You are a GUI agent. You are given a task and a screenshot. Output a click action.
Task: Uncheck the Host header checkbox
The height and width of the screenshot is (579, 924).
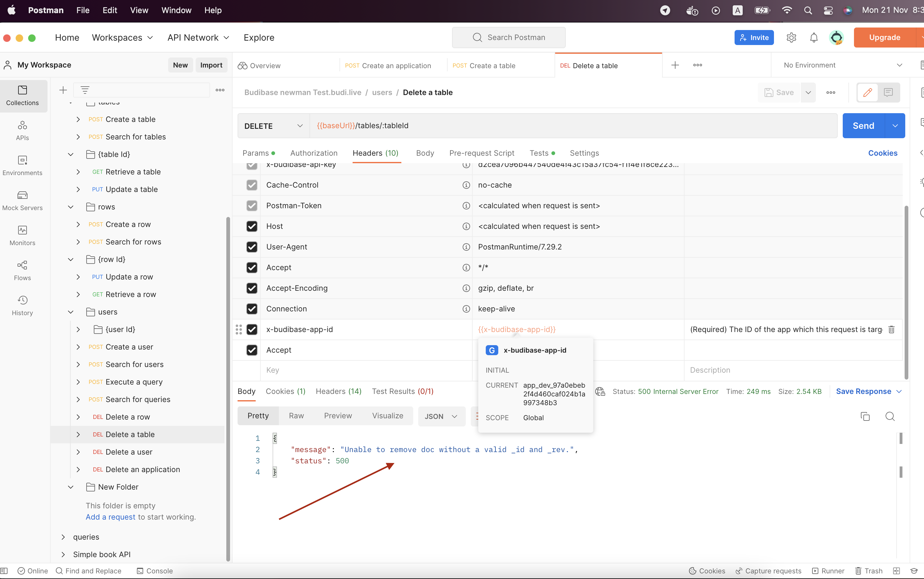point(252,226)
